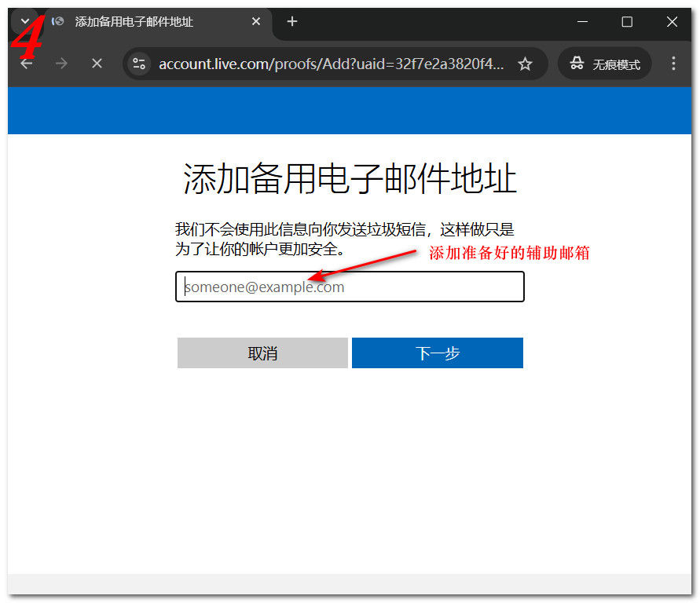This screenshot has width=700, height=603.
Task: Close the 添加备用电子邮件地址 tab
Action: click(256, 21)
